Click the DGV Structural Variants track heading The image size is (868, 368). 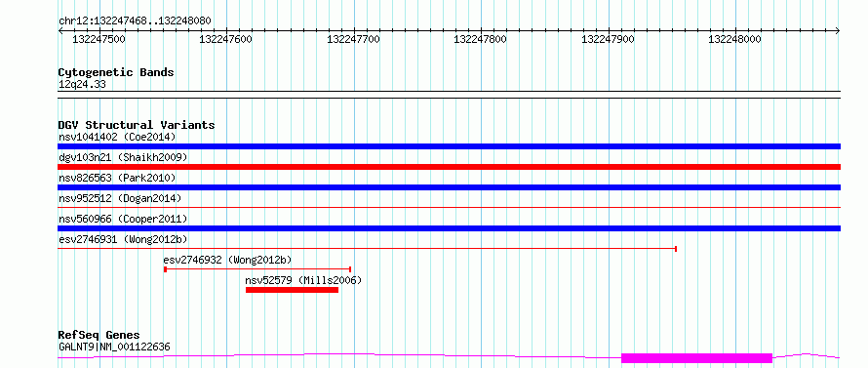(137, 125)
